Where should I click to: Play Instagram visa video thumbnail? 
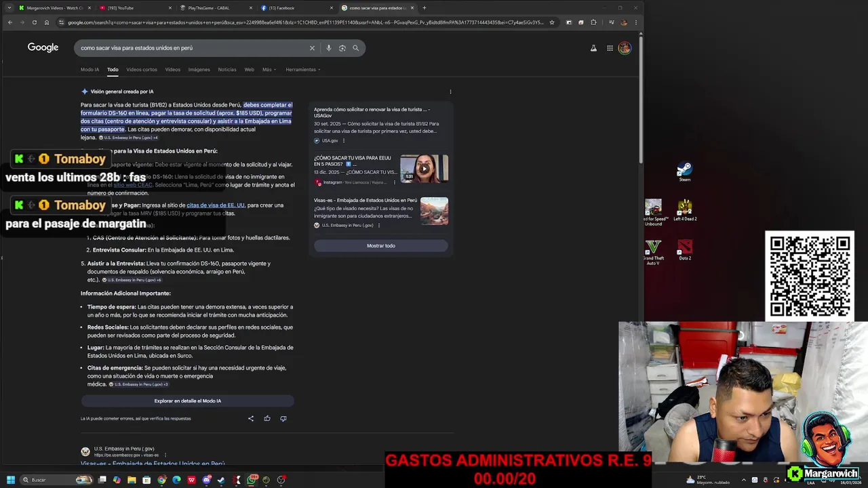point(424,169)
